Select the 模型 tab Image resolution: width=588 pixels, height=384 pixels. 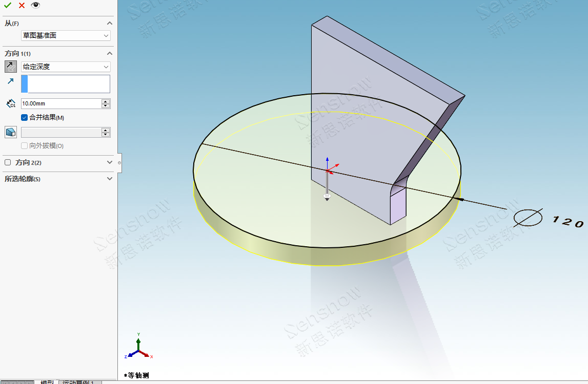[x=47, y=382]
